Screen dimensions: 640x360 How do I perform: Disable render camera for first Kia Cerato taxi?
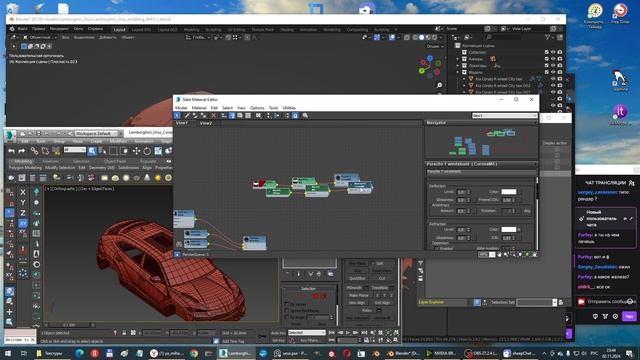560,79
